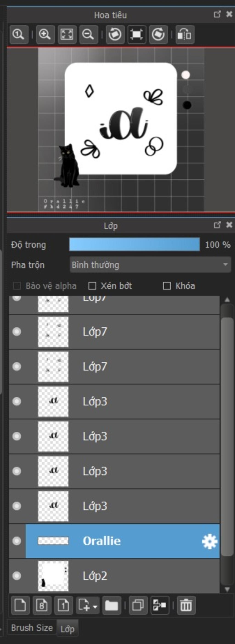Image resolution: width=235 pixels, height=644 pixels.
Task: Hide the Lớp2 layer
Action: click(17, 576)
